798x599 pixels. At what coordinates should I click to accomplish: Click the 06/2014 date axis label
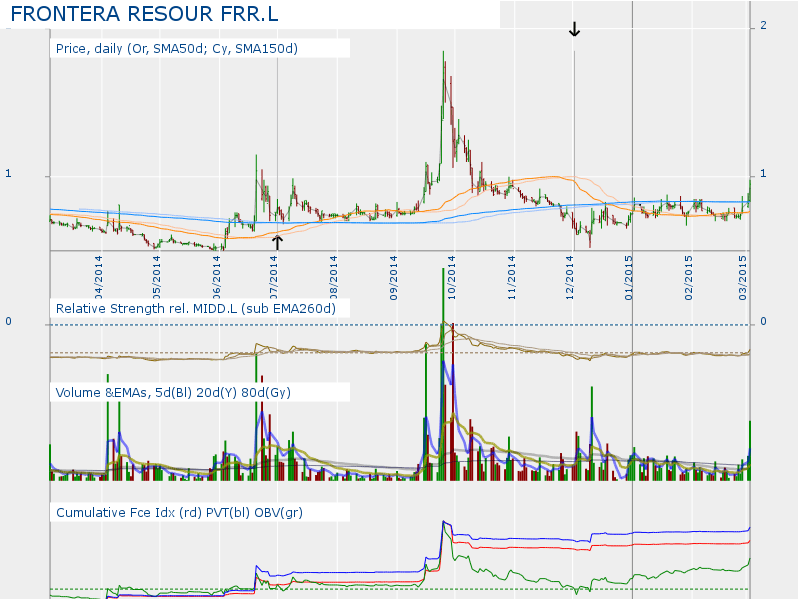(x=217, y=278)
